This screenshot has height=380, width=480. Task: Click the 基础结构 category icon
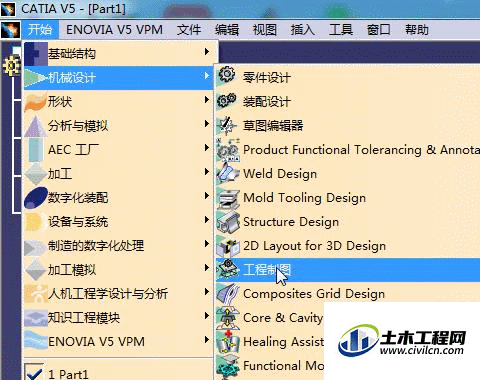[36, 53]
